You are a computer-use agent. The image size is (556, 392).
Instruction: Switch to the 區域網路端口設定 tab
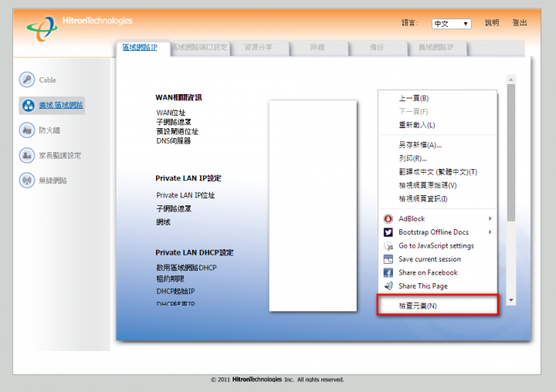199,47
